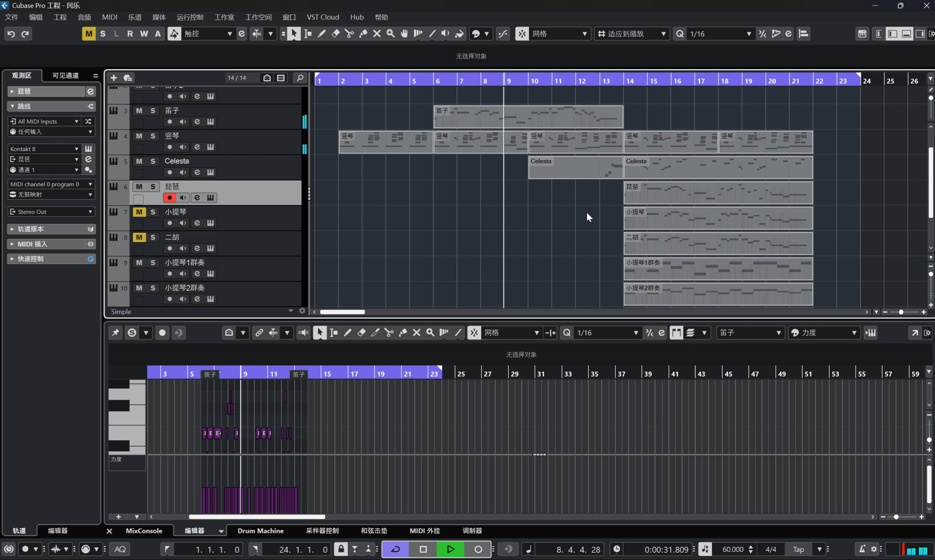Expand the 快速控制 inspector section
Image resolution: width=935 pixels, height=560 pixels.
coord(51,259)
